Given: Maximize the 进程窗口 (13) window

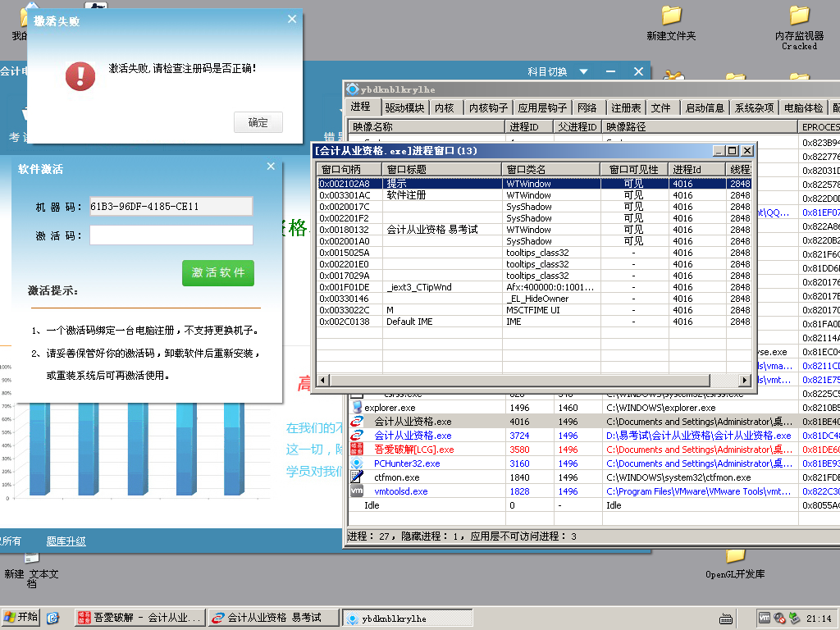Looking at the screenshot, I should tap(733, 151).
